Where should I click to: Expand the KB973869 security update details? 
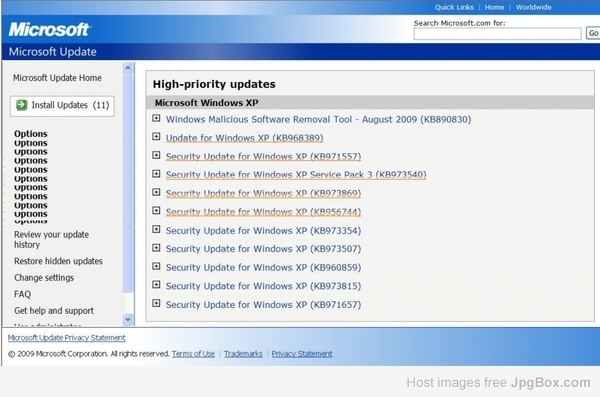click(156, 192)
